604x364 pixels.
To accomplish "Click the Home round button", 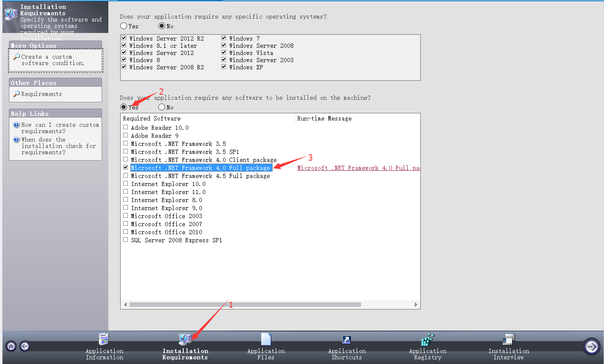I will (x=11, y=346).
